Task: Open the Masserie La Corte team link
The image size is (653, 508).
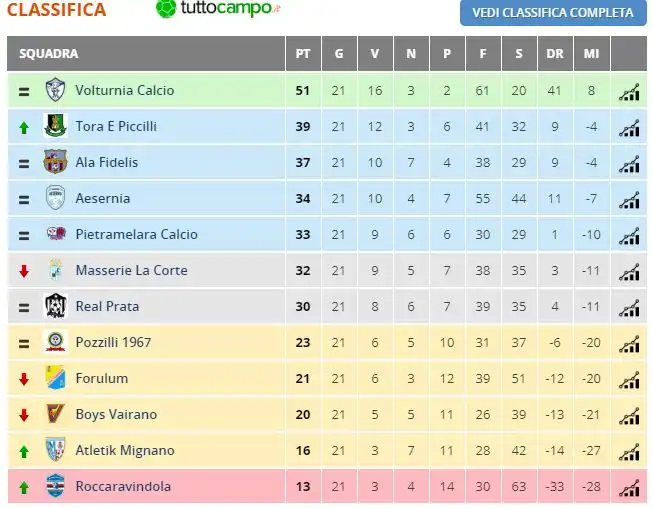Action: pyautogui.click(x=132, y=270)
